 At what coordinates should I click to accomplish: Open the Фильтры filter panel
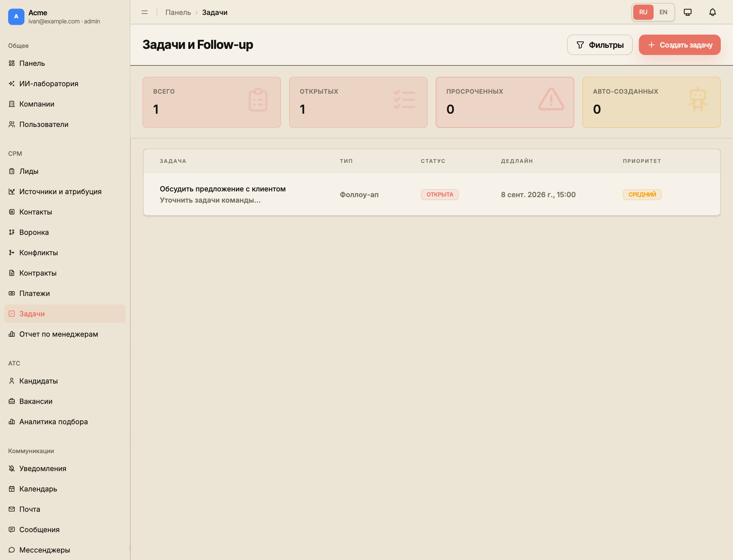point(600,45)
